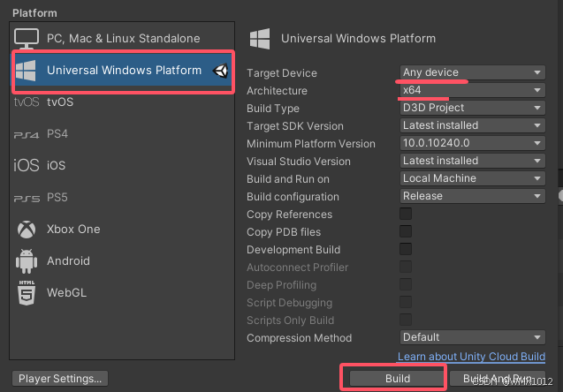Open the Build configuration Release dropdown
Image resolution: width=563 pixels, height=392 pixels.
pyautogui.click(x=473, y=196)
